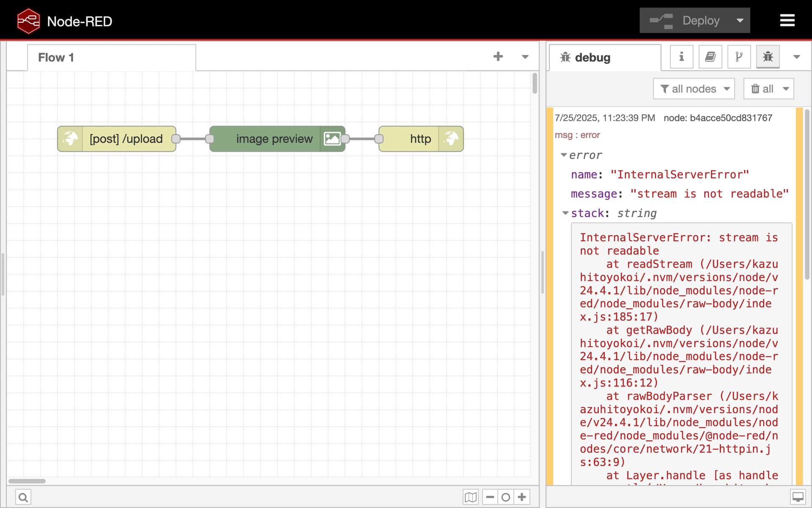Open the workspace search icon
Image resolution: width=812 pixels, height=508 pixels.
[23, 497]
